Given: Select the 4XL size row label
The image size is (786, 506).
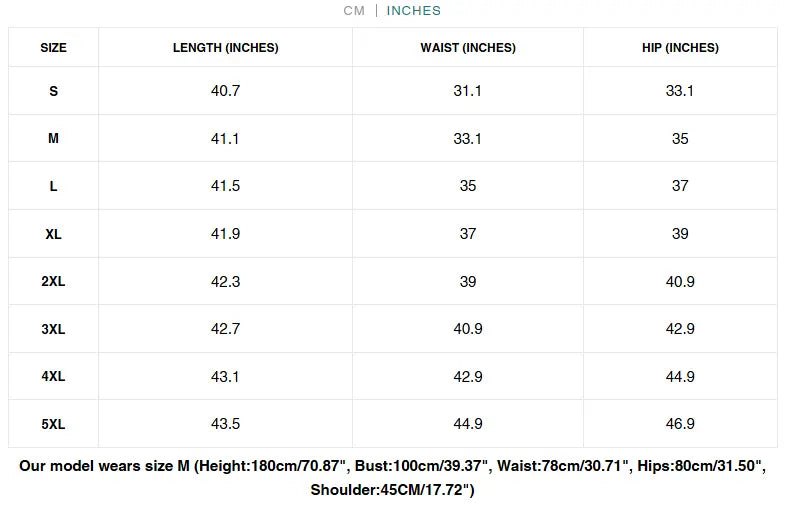Looking at the screenshot, I should tap(54, 377).
